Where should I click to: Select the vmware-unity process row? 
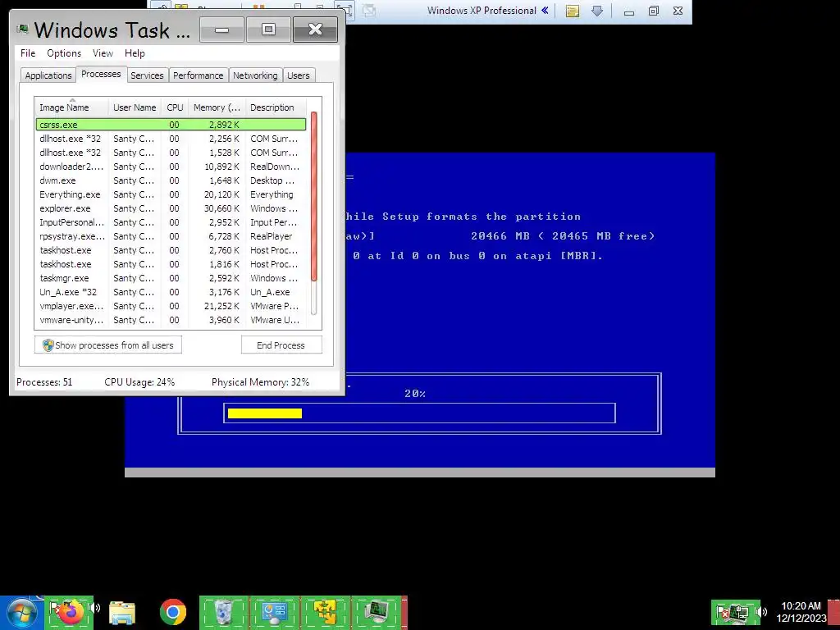pyautogui.click(x=171, y=319)
